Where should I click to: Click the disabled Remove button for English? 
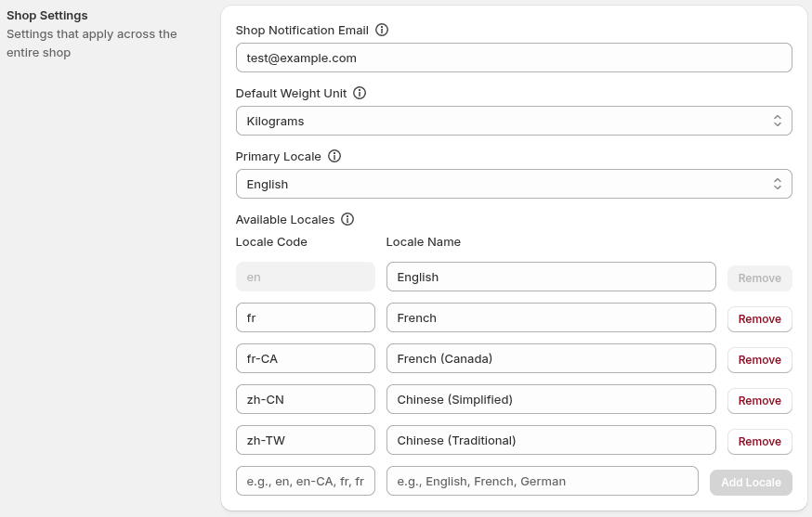[x=760, y=278]
